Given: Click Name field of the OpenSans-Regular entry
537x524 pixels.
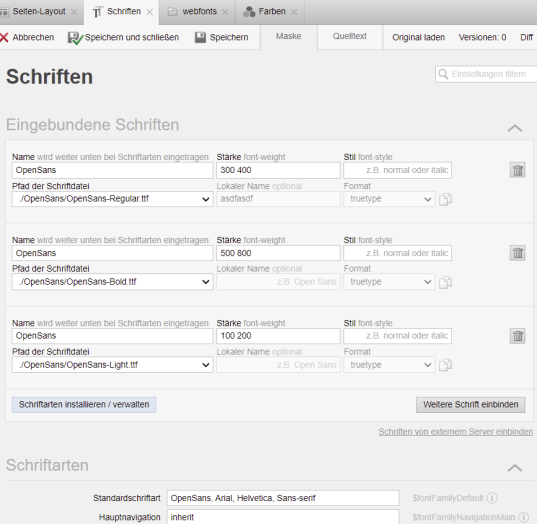Looking at the screenshot, I should click(112, 170).
